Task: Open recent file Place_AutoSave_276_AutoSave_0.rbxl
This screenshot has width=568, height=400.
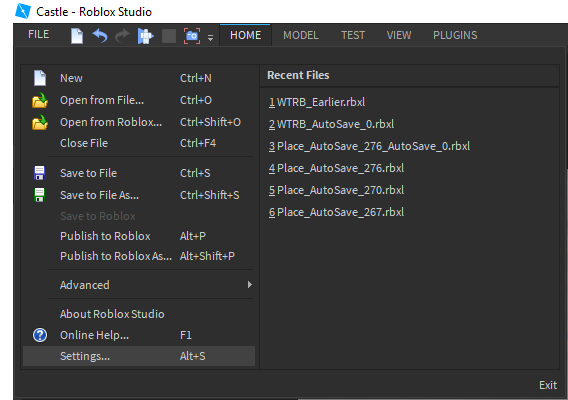Action: point(369,146)
